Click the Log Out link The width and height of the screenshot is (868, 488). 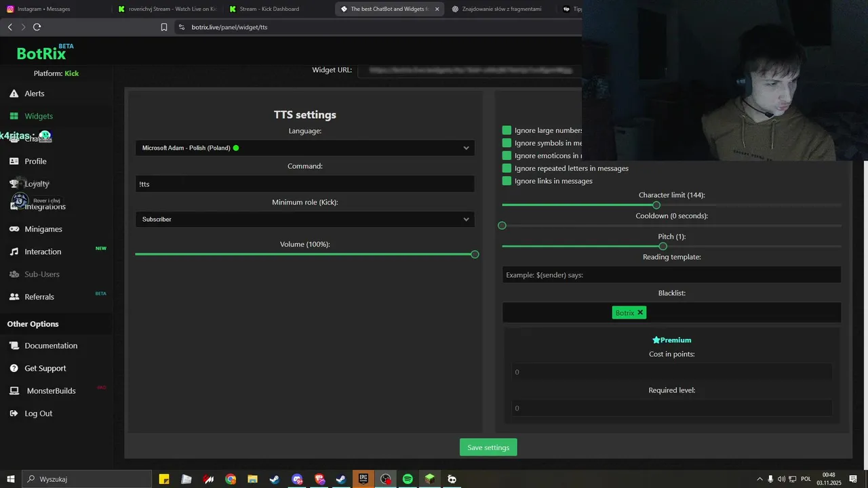pos(39,413)
